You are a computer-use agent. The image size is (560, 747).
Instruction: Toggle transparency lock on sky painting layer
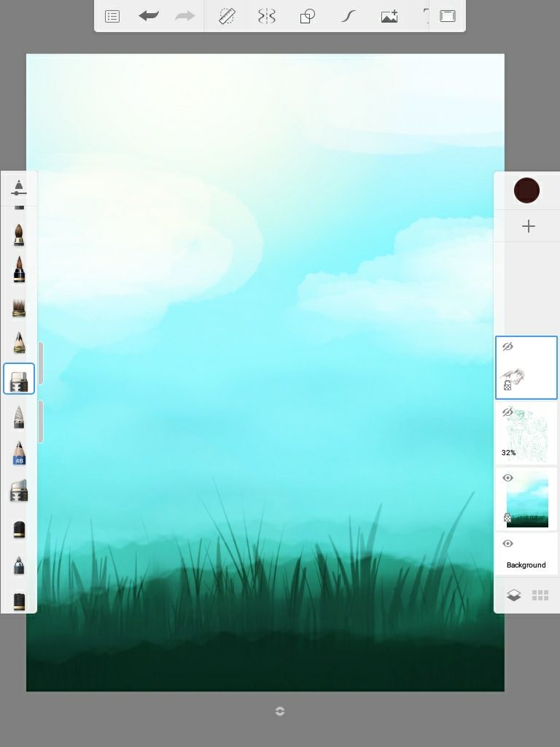point(507,517)
